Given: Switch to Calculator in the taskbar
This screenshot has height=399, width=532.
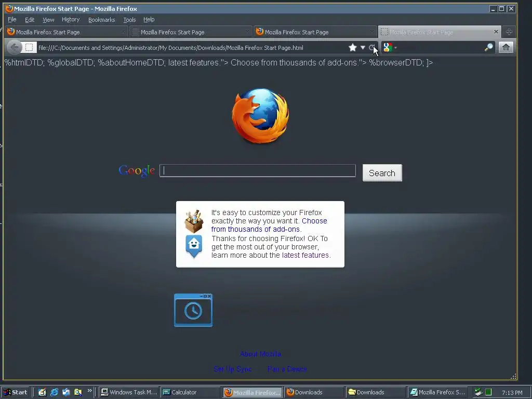Looking at the screenshot, I should pos(191,392).
